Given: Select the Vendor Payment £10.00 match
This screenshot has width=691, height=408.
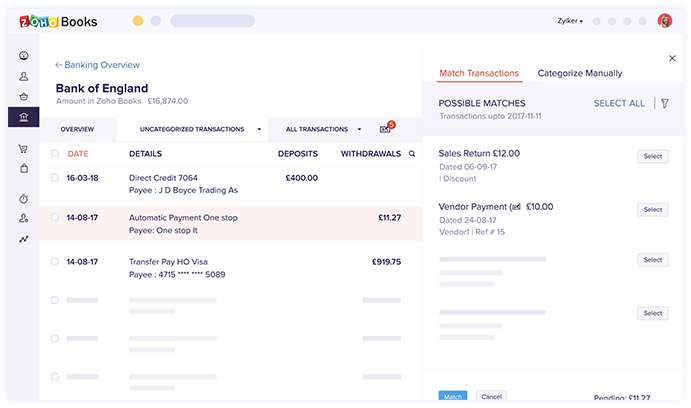Looking at the screenshot, I should (653, 209).
